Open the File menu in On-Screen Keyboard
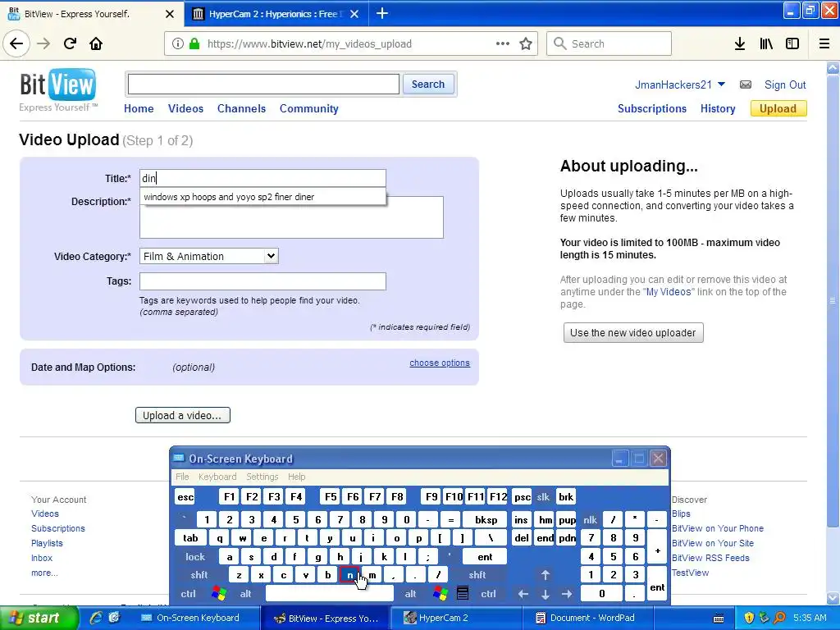 tap(182, 477)
